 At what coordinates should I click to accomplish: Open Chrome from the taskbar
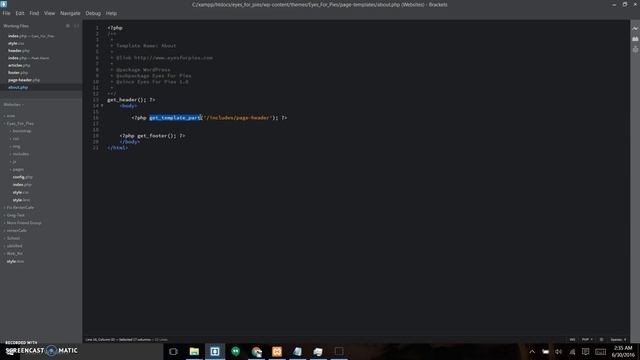(256, 351)
